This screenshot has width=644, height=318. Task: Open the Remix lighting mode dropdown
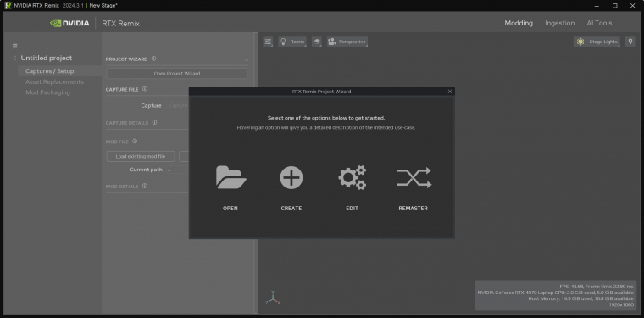(x=292, y=42)
